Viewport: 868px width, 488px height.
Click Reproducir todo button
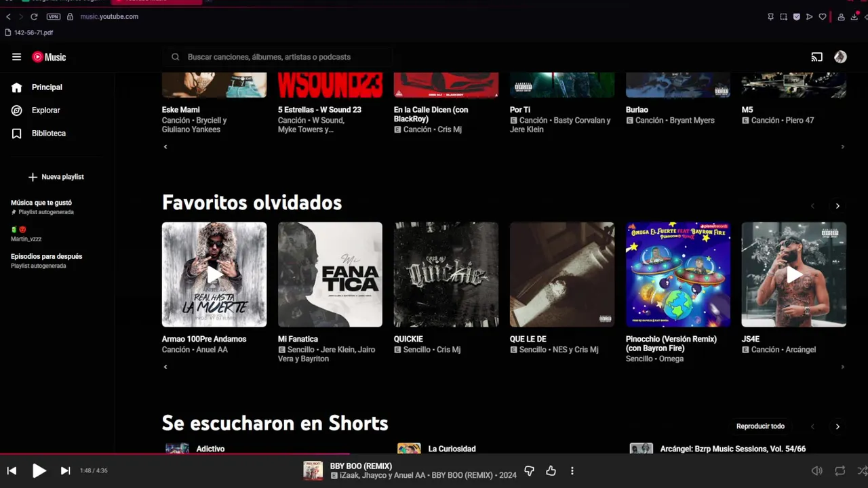pos(760,426)
